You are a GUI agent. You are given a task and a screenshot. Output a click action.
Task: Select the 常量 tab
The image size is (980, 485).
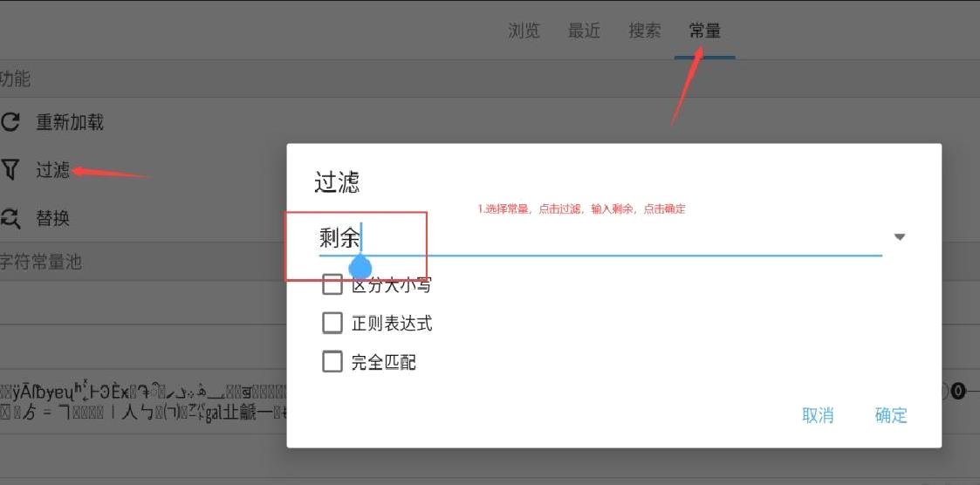[x=705, y=31]
